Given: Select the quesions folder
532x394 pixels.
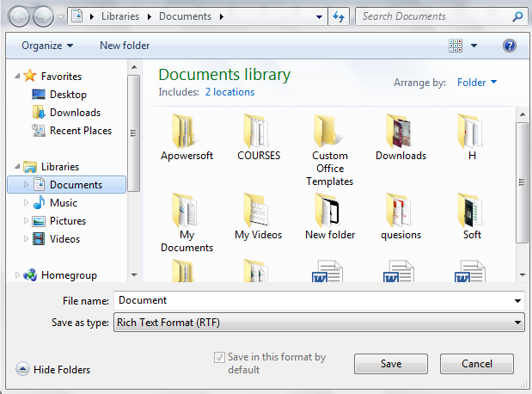Looking at the screenshot, I should pyautogui.click(x=401, y=217).
